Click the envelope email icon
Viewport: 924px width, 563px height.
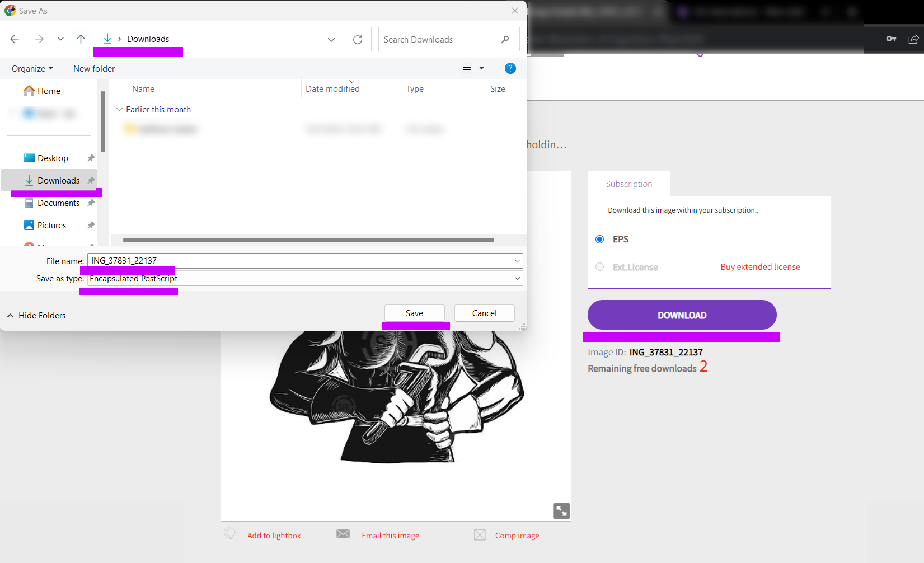[x=343, y=534]
